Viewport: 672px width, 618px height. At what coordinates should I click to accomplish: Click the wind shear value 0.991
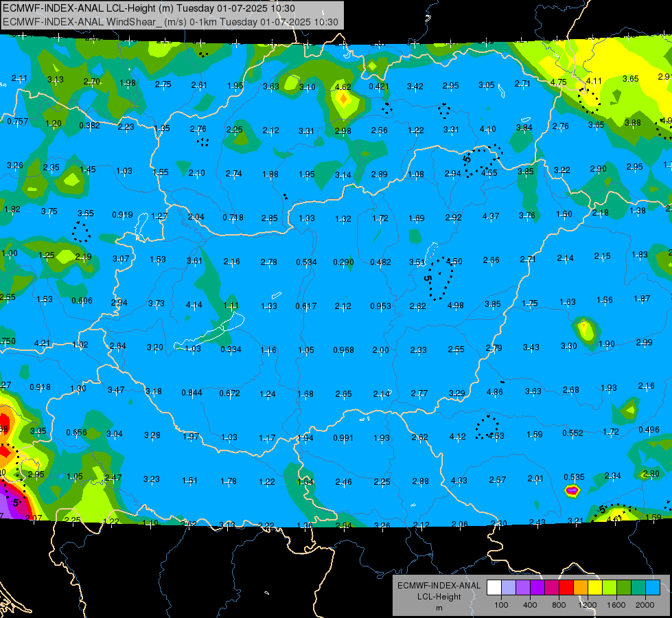[x=343, y=438]
